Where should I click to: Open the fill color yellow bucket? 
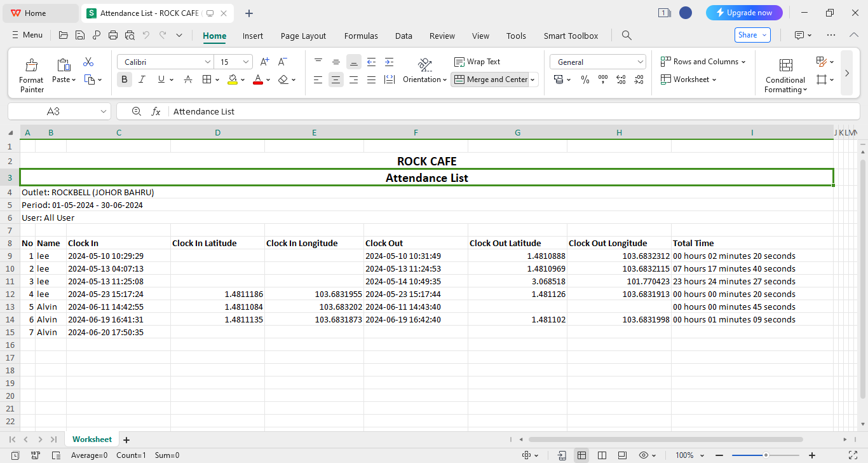(x=233, y=79)
